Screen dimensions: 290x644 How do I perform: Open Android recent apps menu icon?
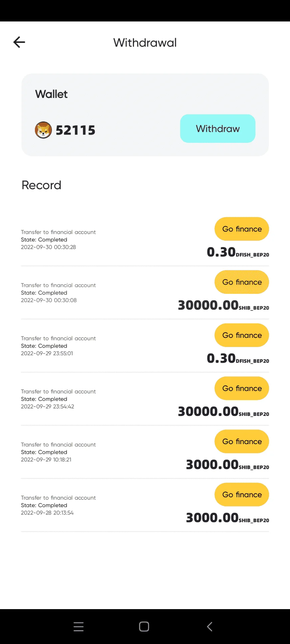click(x=79, y=627)
